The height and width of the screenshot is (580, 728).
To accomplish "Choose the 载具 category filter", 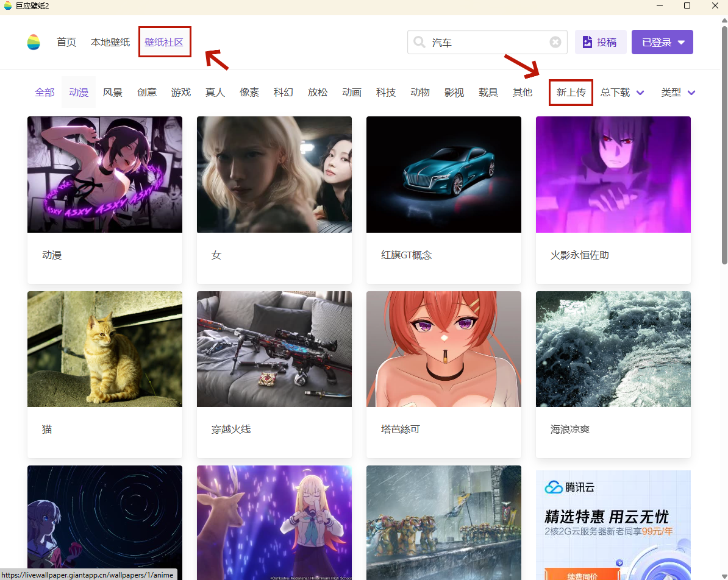I will click(488, 92).
